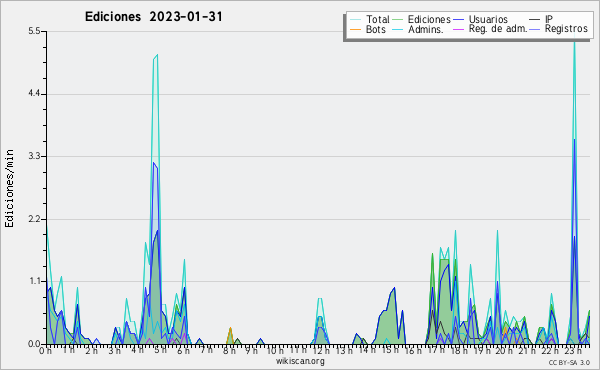Viewport: 600px width, 370px height.
Task: Click the orange Bots legend line swatch
Action: (356, 29)
